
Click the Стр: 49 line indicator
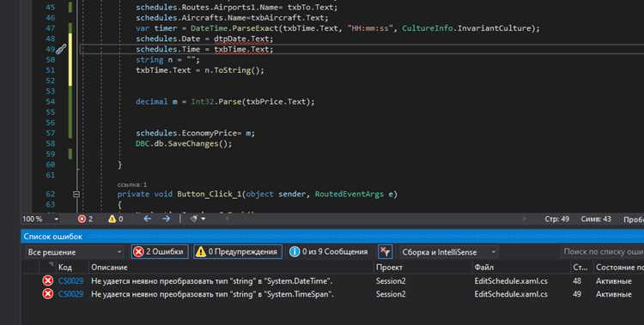(557, 220)
